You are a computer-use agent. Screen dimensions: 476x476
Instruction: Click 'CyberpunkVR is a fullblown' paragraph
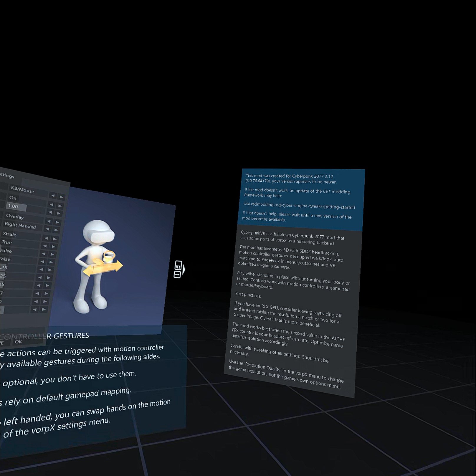(292, 238)
